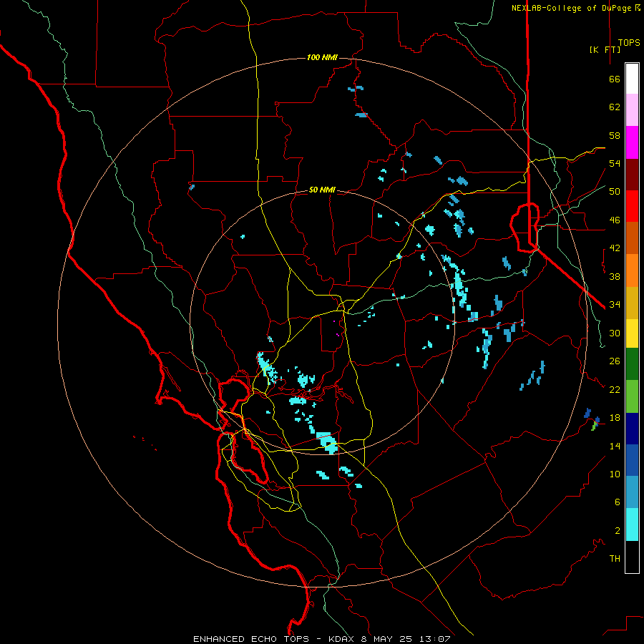Choose the dark orange legend swatch
The width and height of the screenshot is (644, 644).
point(632,238)
